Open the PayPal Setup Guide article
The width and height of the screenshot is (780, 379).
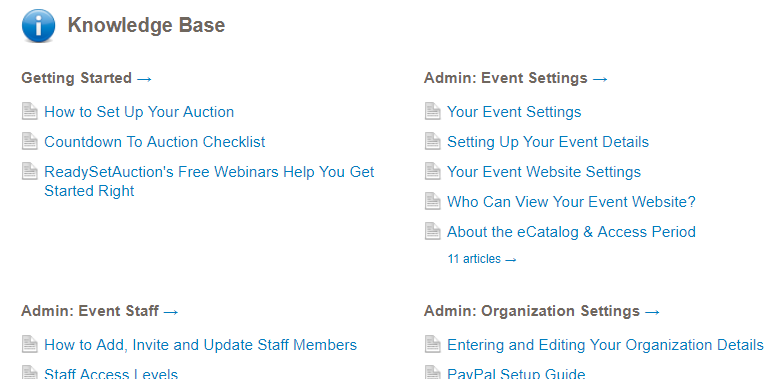(x=516, y=374)
